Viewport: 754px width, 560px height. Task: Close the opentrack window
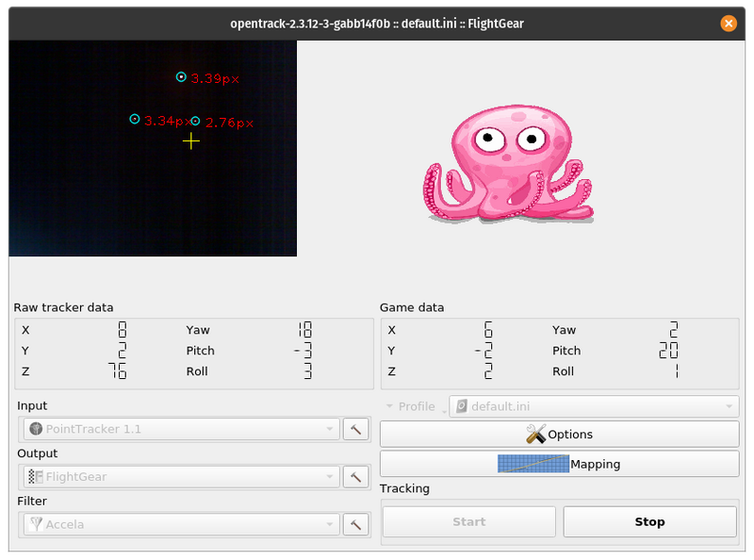[729, 23]
